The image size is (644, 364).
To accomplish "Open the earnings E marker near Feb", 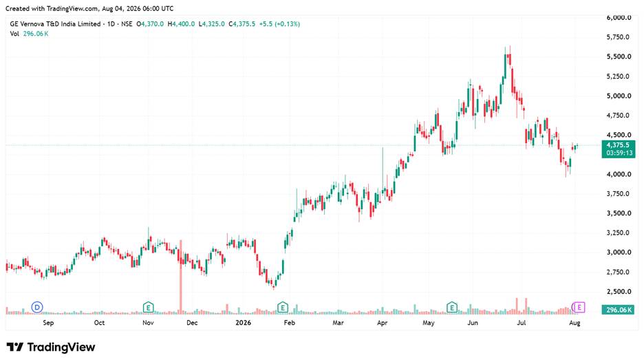I will tap(283, 308).
